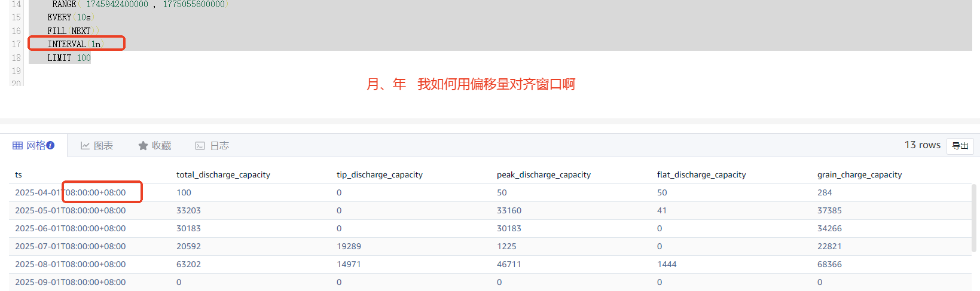Click the peak_discharge_capacity column header
This screenshot has height=291, width=980.
[x=544, y=175]
